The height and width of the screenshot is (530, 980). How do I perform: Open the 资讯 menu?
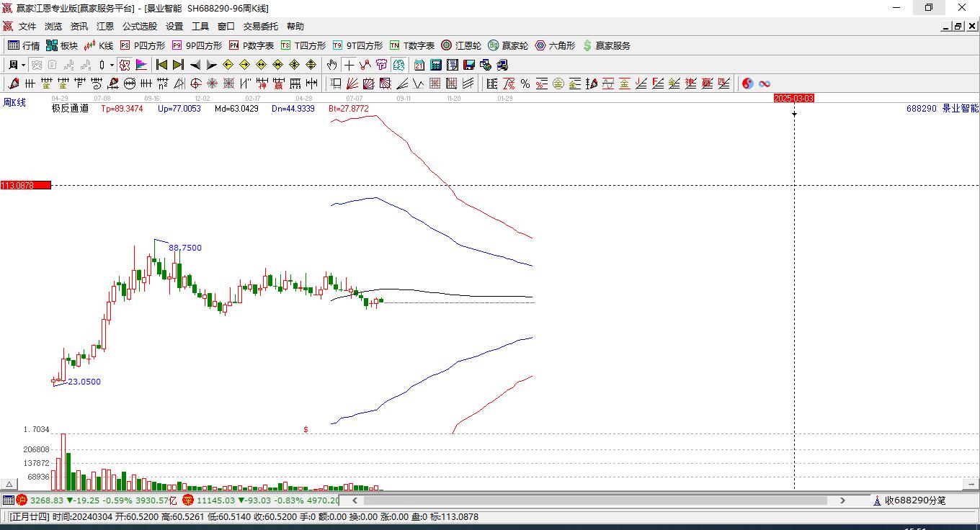79,27
